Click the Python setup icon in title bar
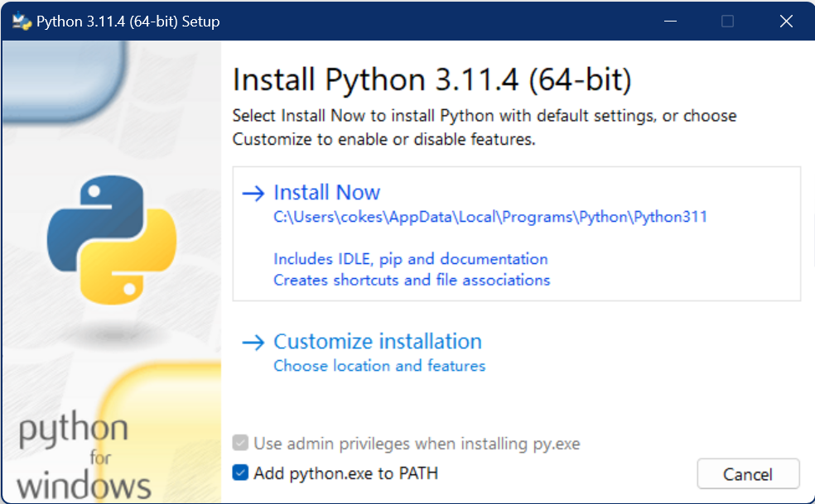The width and height of the screenshot is (815, 504). tap(22, 22)
